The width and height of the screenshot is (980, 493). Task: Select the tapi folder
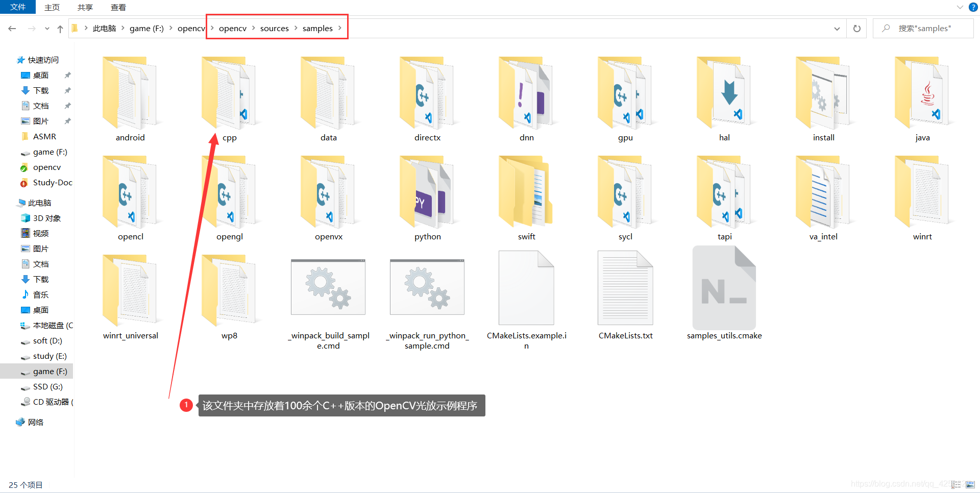point(724,198)
